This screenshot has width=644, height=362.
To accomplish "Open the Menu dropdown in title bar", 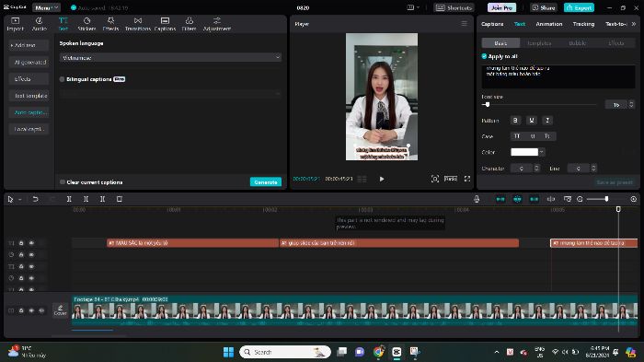I will 46,7.
